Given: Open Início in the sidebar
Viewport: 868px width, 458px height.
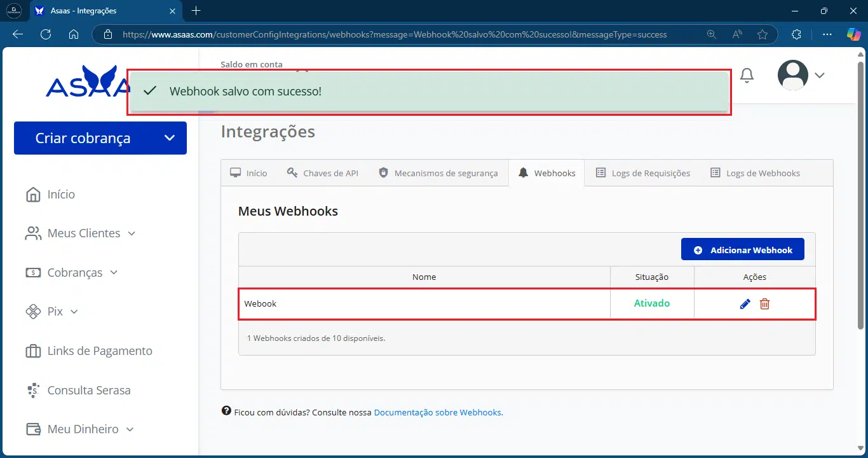Looking at the screenshot, I should (61, 194).
